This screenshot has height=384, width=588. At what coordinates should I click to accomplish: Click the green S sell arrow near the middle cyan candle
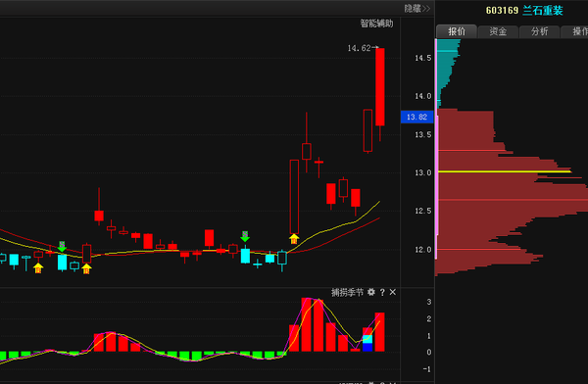pos(245,236)
